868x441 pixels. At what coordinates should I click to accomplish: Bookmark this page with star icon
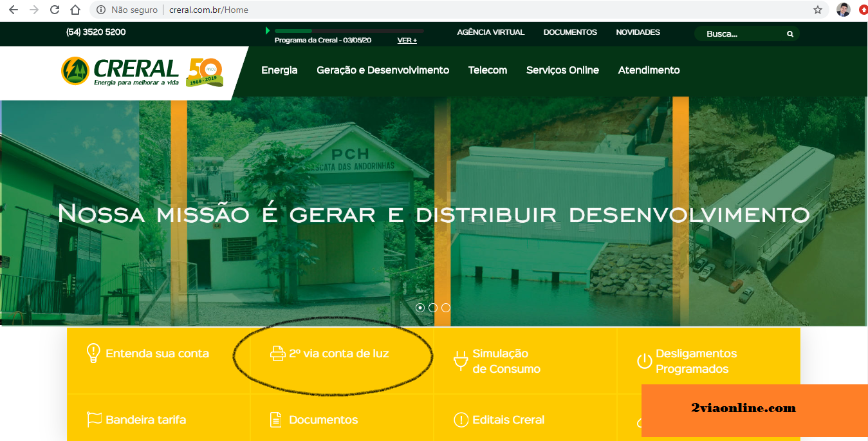[x=818, y=10]
